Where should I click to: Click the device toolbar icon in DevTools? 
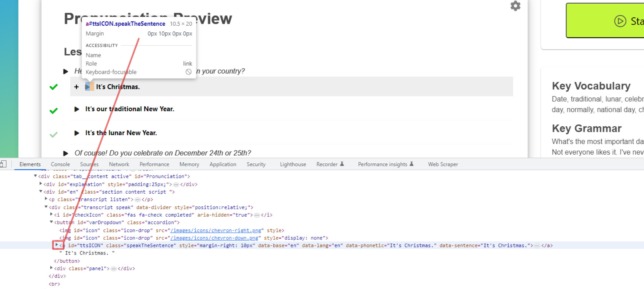coord(3,164)
